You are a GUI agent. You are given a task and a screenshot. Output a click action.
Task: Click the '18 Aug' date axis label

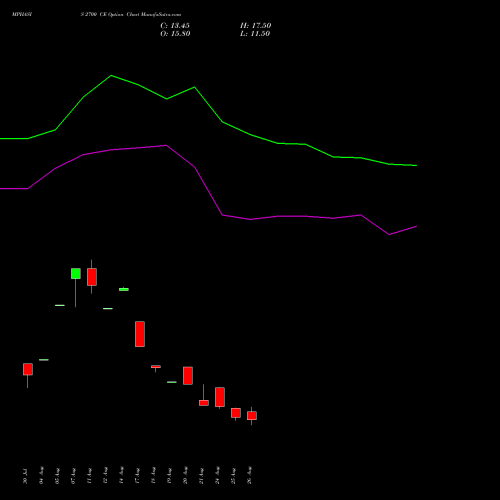[x=153, y=475]
